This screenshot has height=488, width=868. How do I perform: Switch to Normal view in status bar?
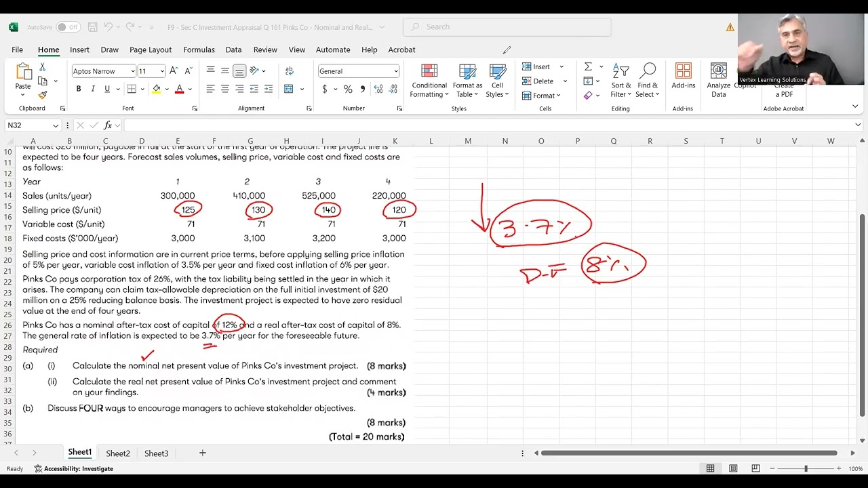click(x=710, y=468)
